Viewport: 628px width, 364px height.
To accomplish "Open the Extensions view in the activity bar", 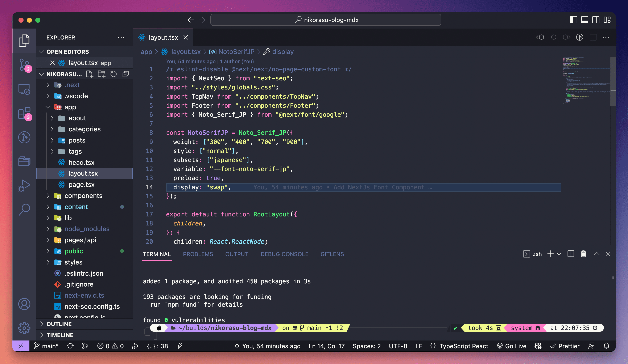I will pyautogui.click(x=24, y=114).
